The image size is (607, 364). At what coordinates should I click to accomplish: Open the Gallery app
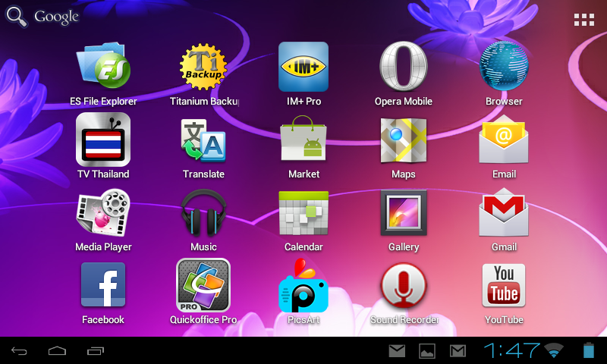pyautogui.click(x=404, y=213)
